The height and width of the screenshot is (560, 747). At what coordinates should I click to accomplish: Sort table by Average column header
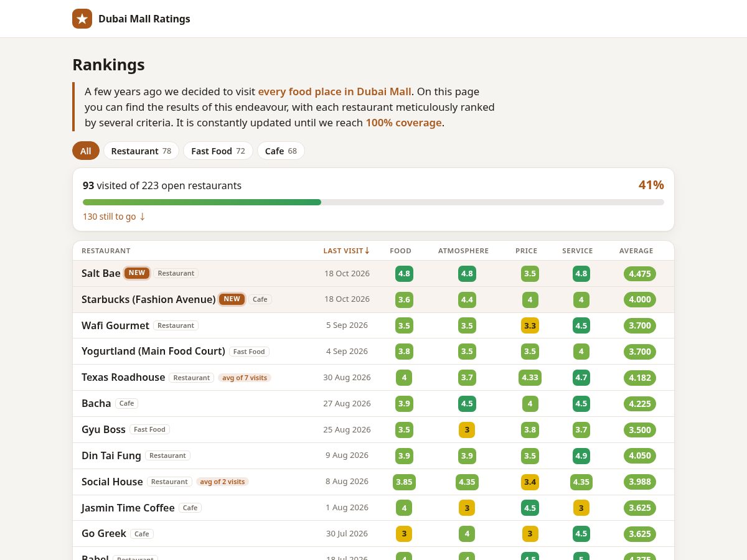coord(636,251)
